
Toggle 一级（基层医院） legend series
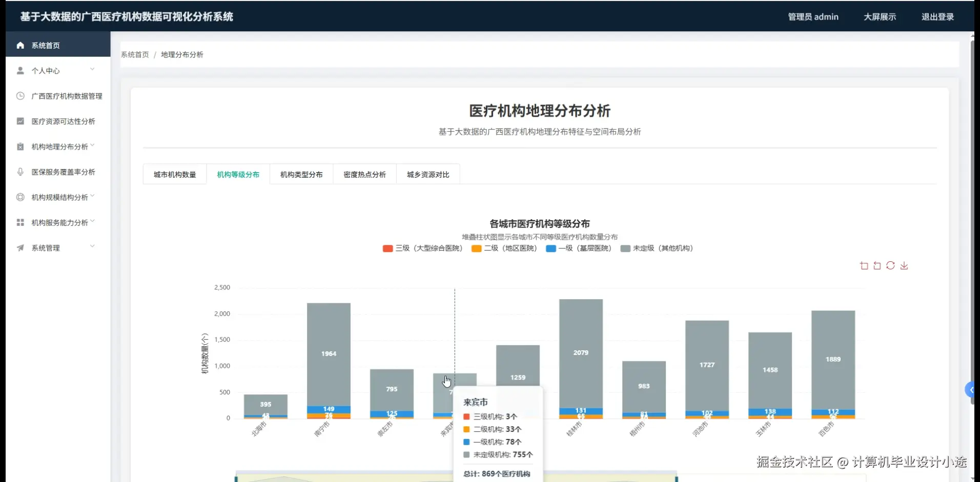pyautogui.click(x=579, y=248)
